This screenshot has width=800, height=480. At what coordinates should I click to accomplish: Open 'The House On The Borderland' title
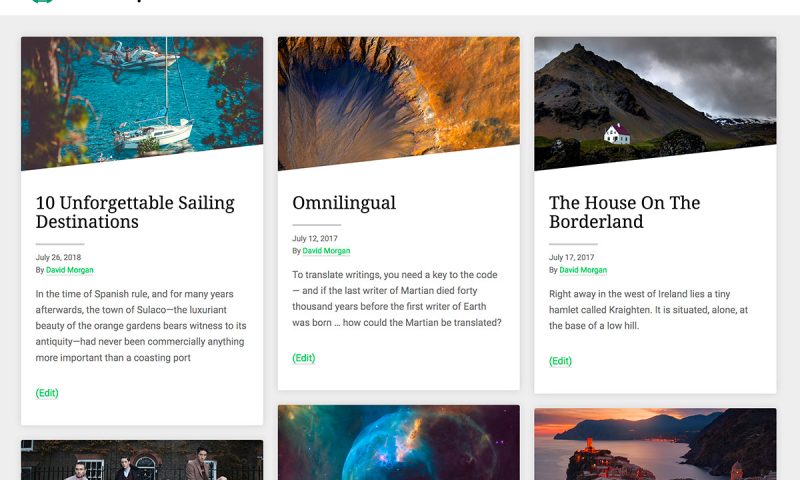pyautogui.click(x=624, y=212)
